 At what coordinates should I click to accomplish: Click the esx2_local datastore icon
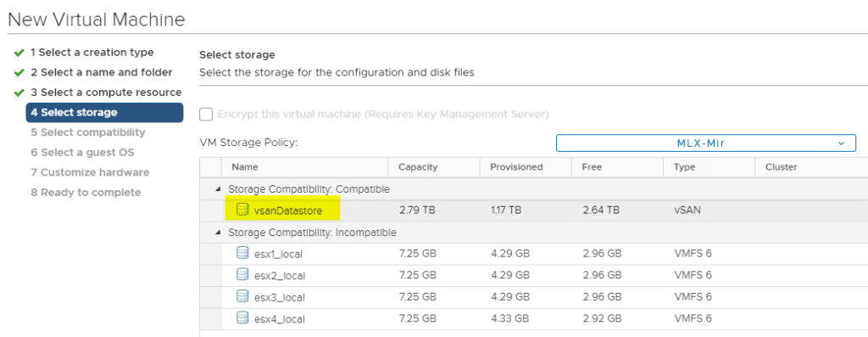242,275
